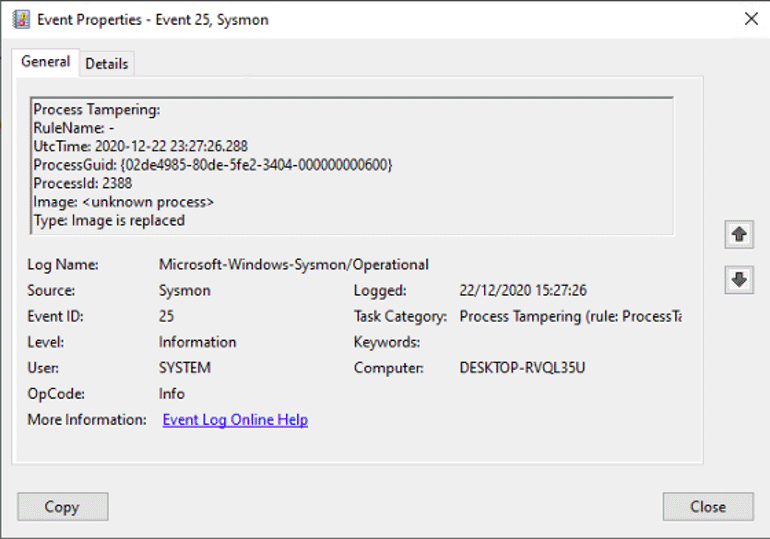Close the window with the X button
This screenshot has width=770, height=539.
(750, 18)
